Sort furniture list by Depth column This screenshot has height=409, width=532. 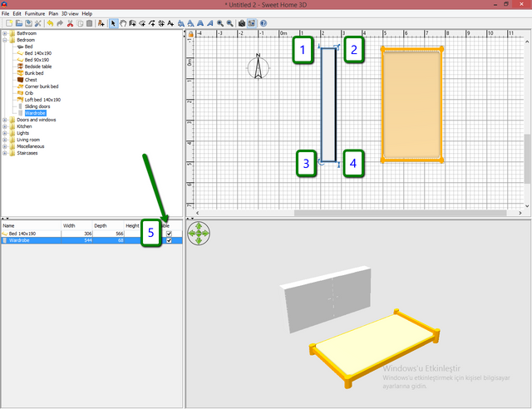[108, 226]
